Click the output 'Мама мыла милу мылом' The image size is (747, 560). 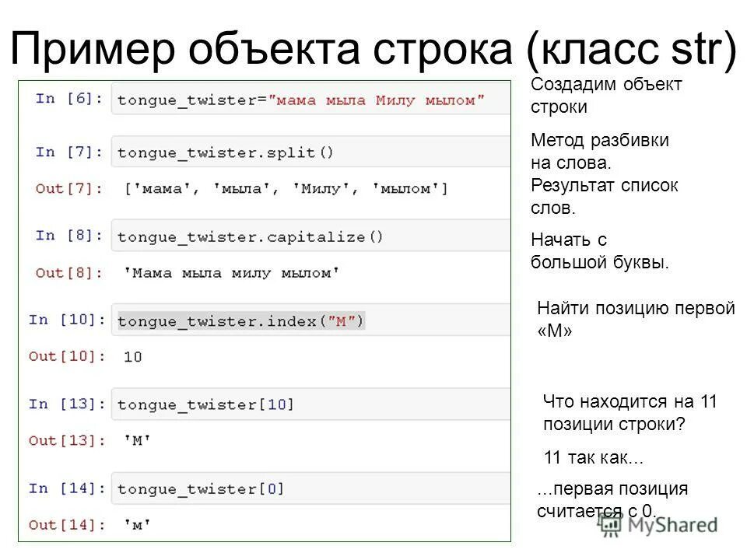coord(232,273)
